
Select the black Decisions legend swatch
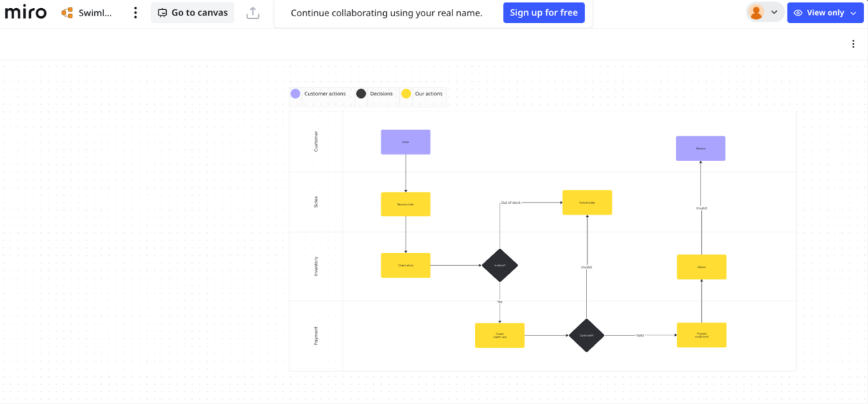tap(362, 94)
